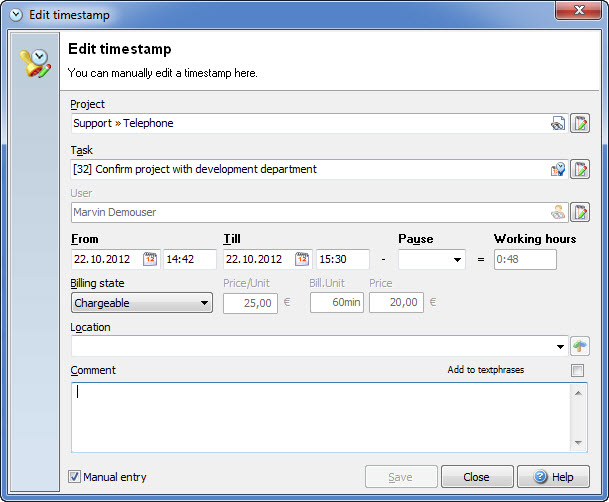The width and height of the screenshot is (609, 502).
Task: Open the edit project icon button
Action: point(580,123)
